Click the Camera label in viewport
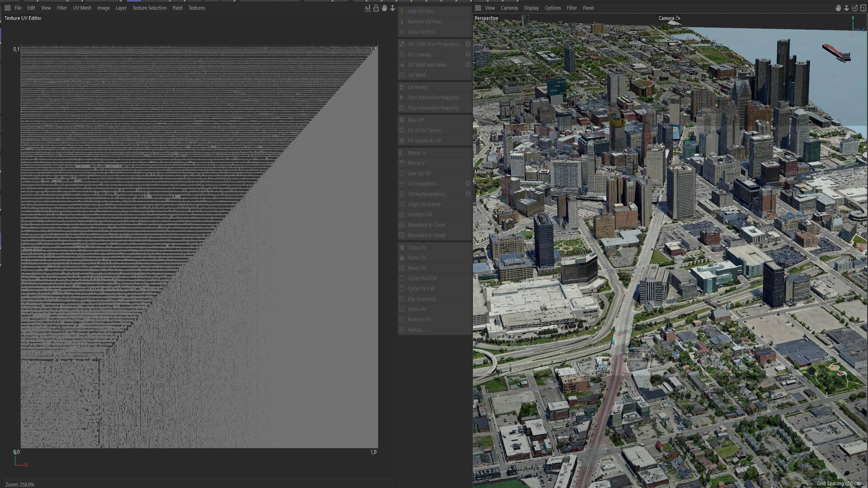Screen dimensions: 868x488 (x=666, y=19)
